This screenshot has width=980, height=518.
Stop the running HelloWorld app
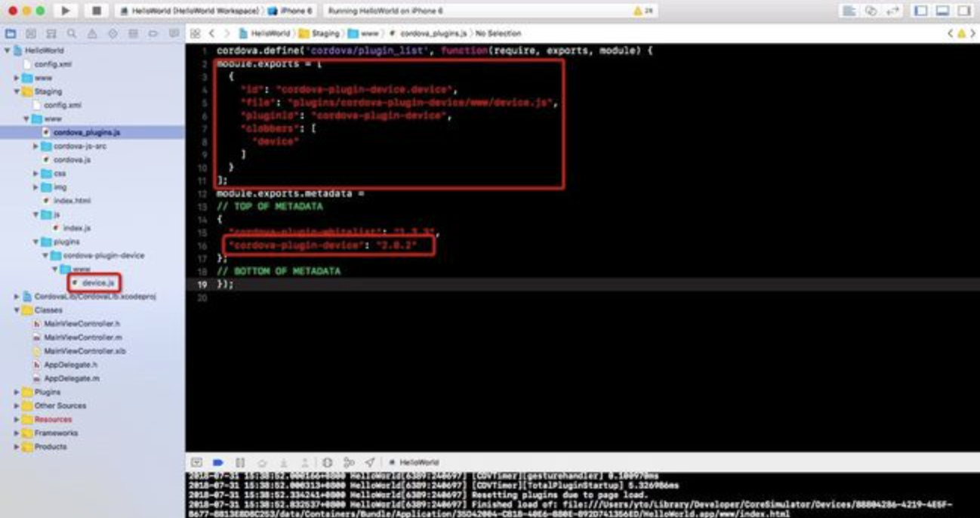[x=96, y=11]
